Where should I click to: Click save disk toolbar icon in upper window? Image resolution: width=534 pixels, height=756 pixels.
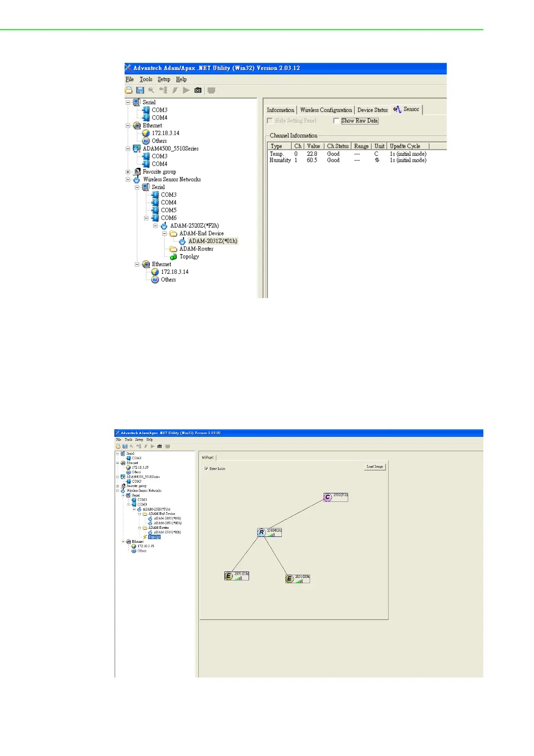click(x=140, y=90)
